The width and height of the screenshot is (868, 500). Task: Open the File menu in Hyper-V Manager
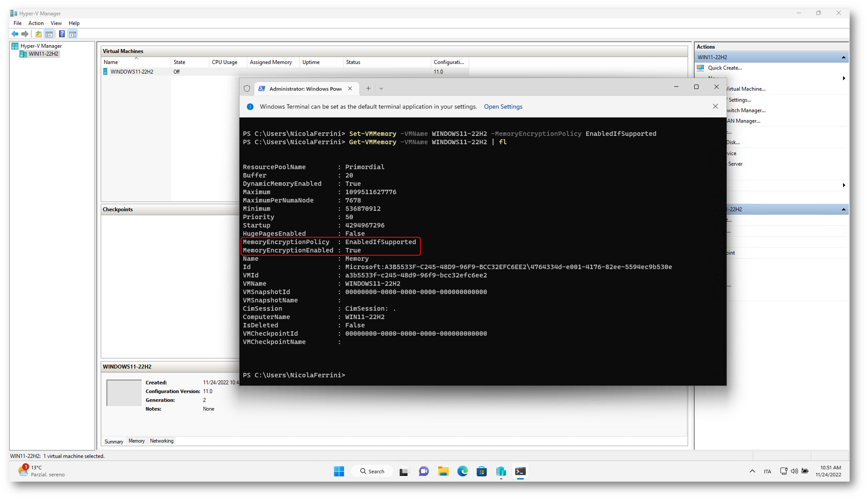pos(17,23)
